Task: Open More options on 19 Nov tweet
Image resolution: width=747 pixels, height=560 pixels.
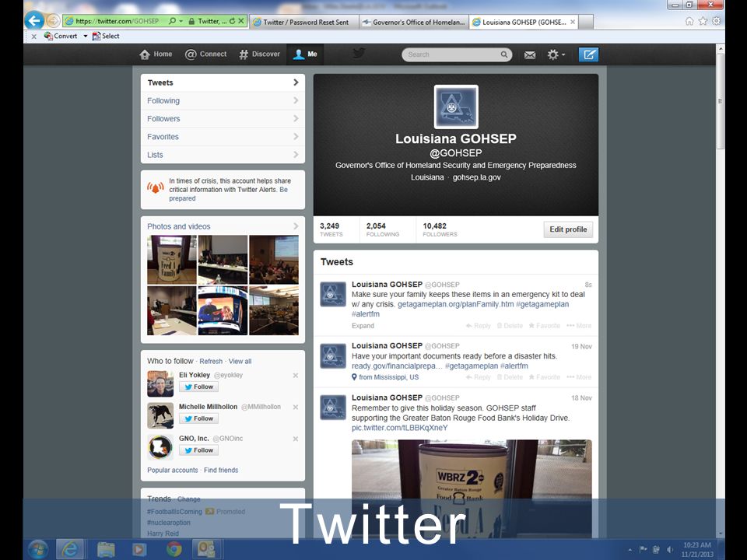Action: pos(579,377)
